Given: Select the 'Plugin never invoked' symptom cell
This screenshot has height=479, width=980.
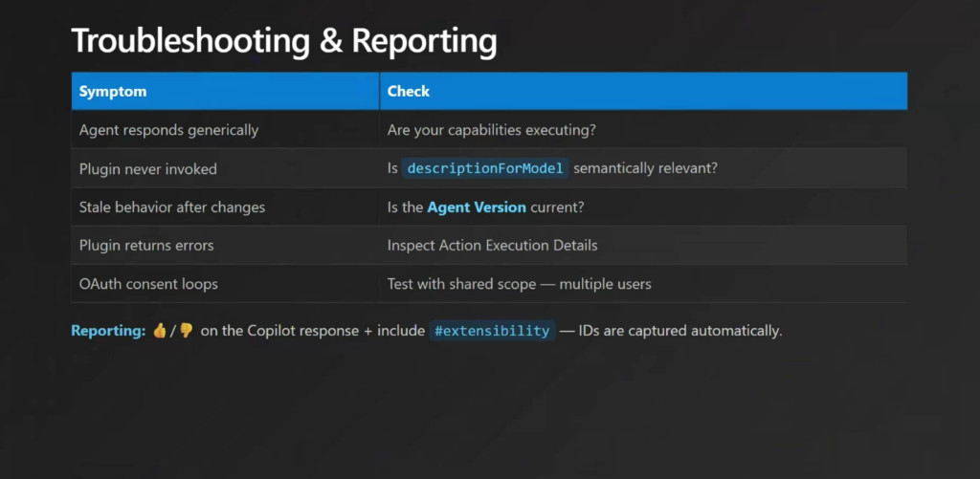Looking at the screenshot, I should pyautogui.click(x=148, y=169).
